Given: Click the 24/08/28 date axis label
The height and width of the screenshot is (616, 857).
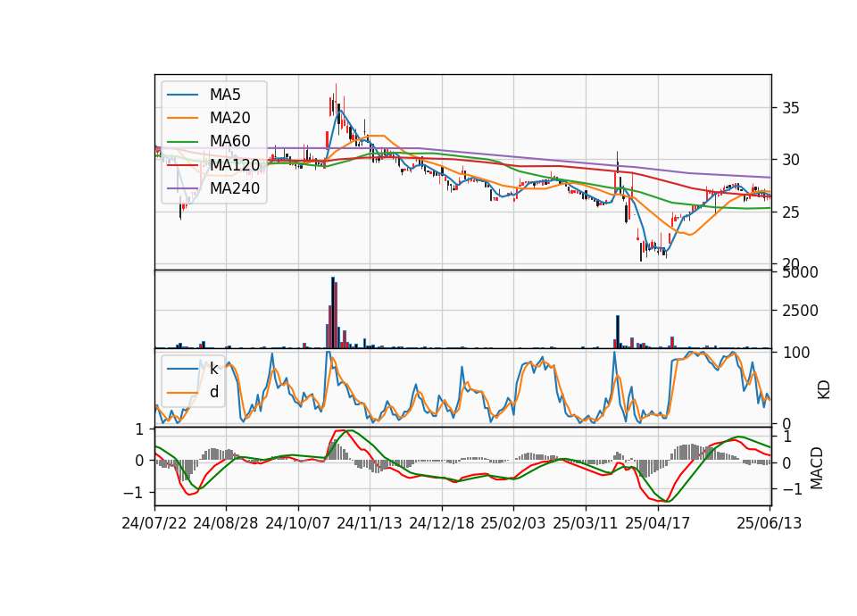Looking at the screenshot, I should point(226,523).
